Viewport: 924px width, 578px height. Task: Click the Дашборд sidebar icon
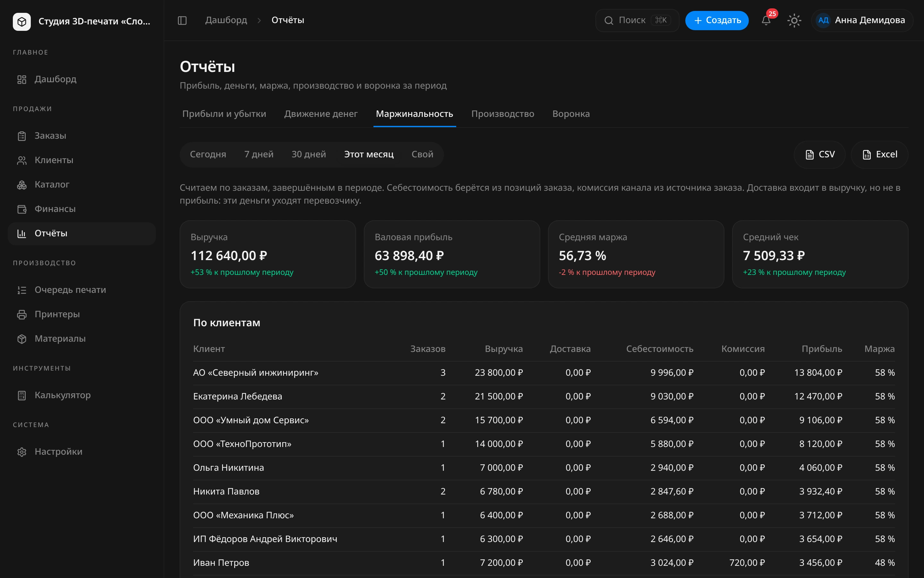click(x=22, y=80)
